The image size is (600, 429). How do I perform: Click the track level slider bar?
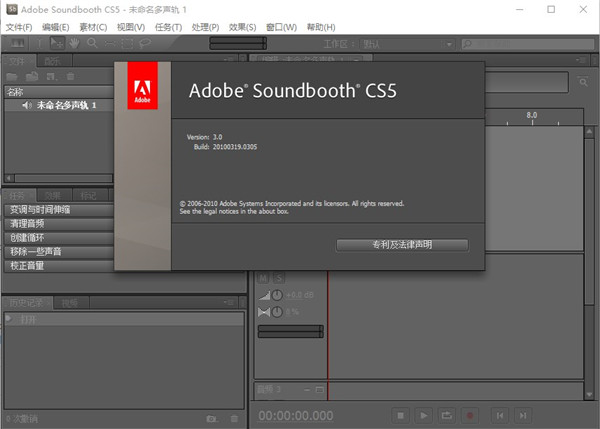290,330
